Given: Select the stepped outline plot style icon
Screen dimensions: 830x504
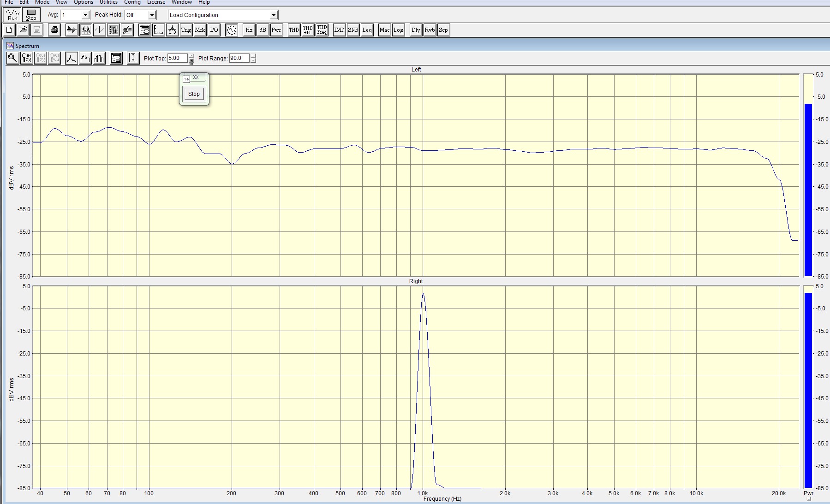Looking at the screenshot, I should 85,58.
